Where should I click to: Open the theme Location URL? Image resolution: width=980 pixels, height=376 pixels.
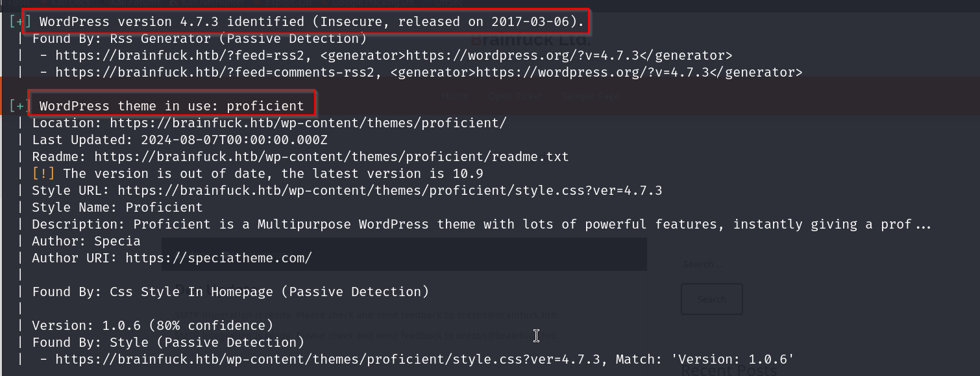coord(308,123)
